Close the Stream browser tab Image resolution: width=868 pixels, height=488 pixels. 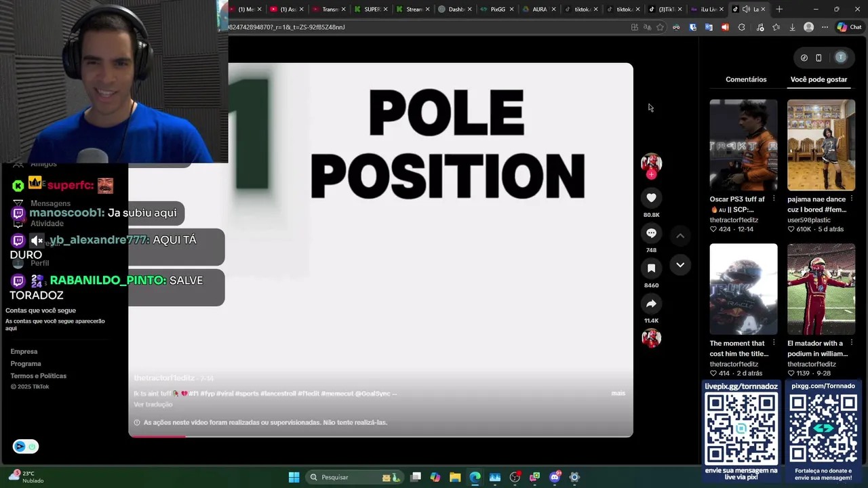(427, 9)
